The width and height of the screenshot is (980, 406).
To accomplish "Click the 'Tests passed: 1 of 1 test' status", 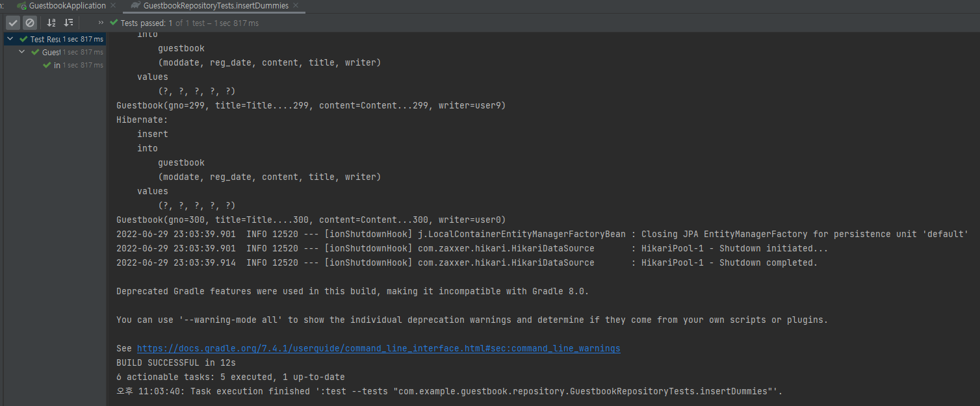I will pyautogui.click(x=184, y=23).
